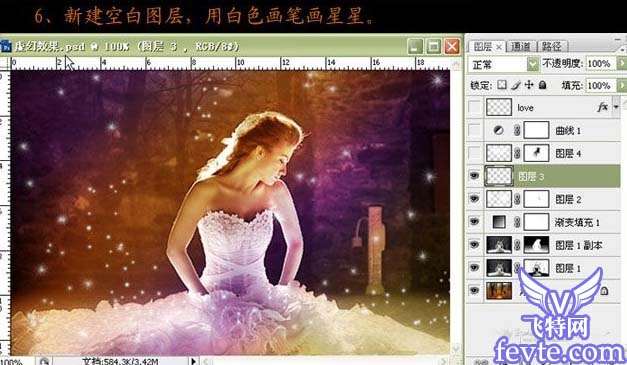Viewport: 627px width, 365px height.
Task: Click the lock image pixels brush icon
Action: [x=516, y=85]
